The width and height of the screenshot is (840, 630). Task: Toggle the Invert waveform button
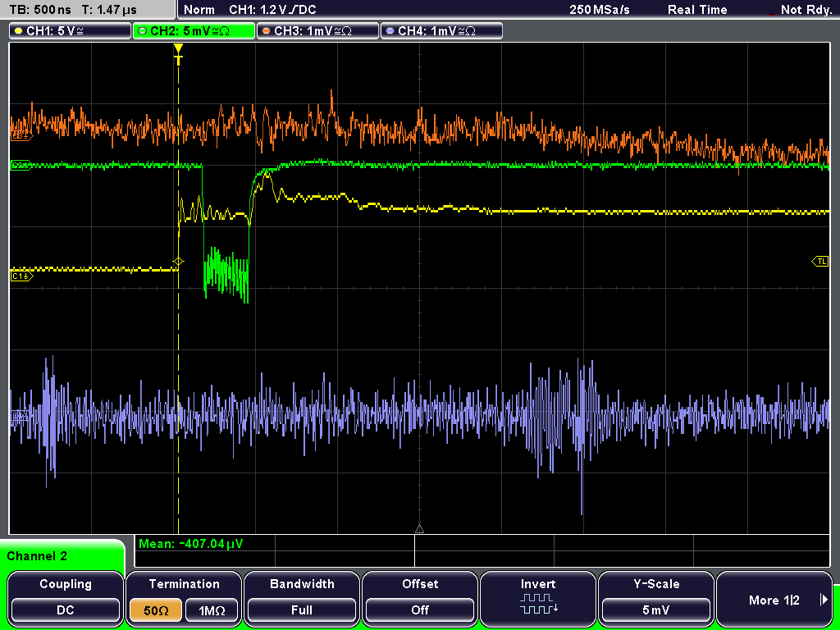[538, 597]
